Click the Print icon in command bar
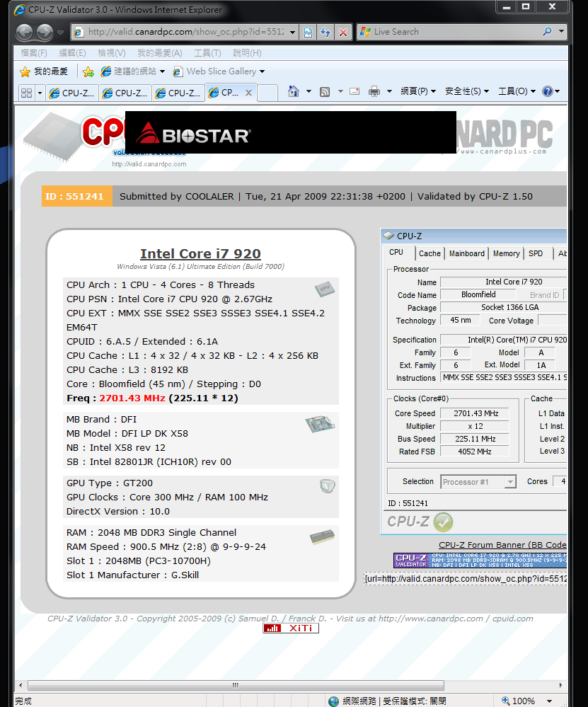Image resolution: width=588 pixels, height=707 pixels. point(374,91)
